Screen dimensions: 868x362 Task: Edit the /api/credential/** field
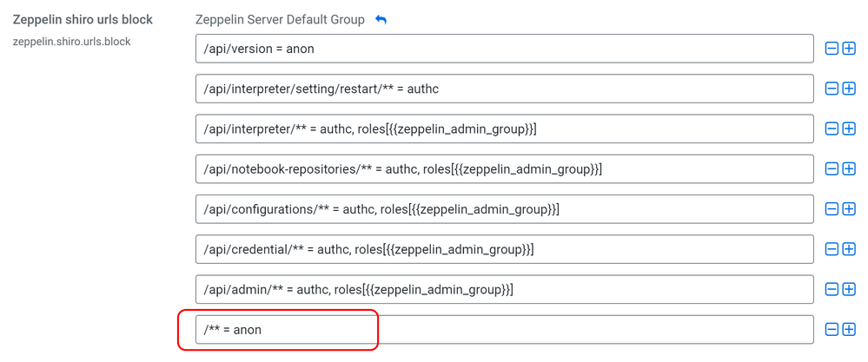504,249
